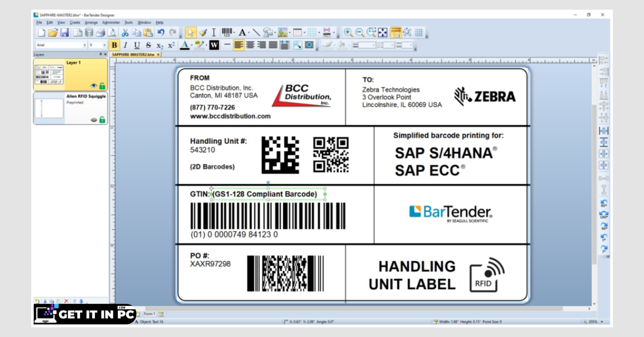Choose the encoder card tool
This screenshot has height=337, width=644.
pos(327,33)
